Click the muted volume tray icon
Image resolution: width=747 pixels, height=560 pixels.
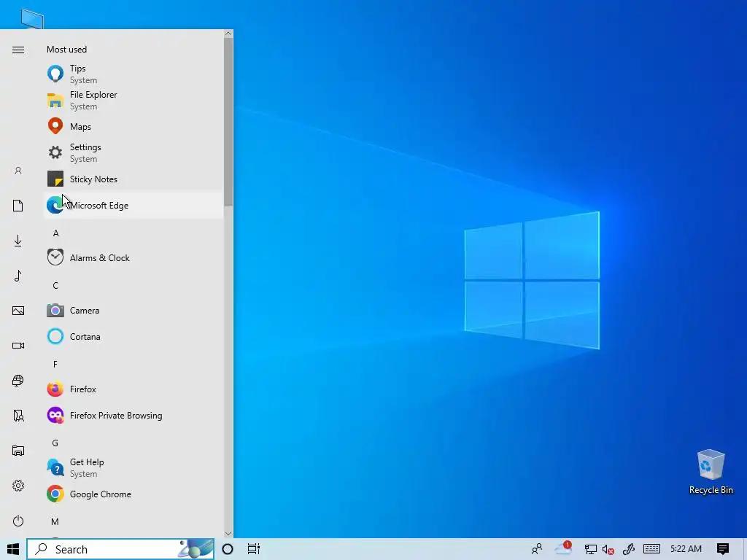click(608, 550)
